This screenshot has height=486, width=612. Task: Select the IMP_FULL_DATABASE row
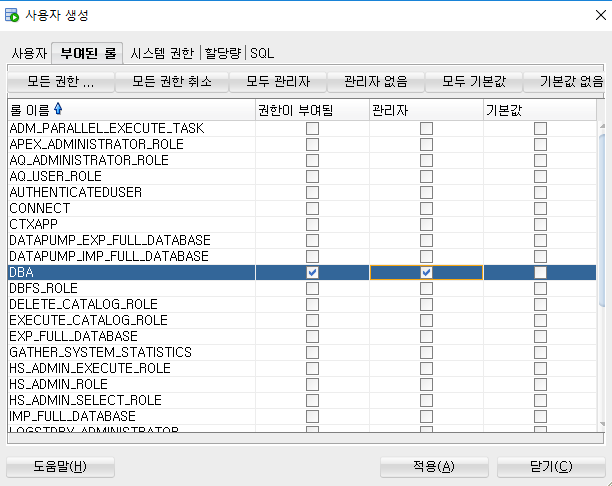[302, 417]
